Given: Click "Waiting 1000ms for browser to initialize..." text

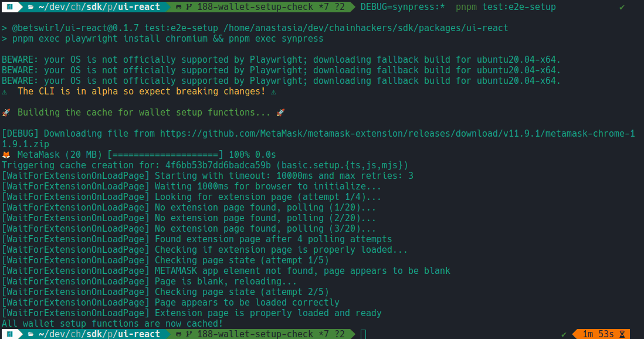Looking at the screenshot, I should pyautogui.click(x=268, y=187).
